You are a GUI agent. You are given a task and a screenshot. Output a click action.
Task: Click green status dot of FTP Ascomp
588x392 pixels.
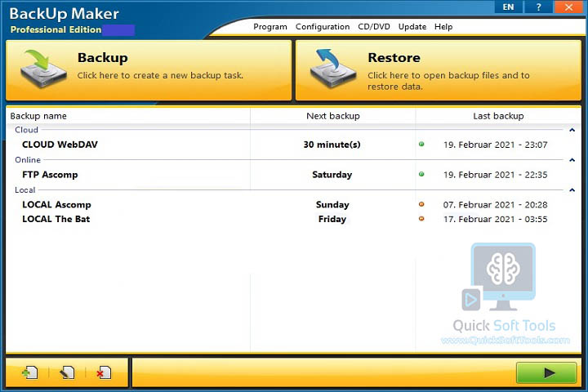(x=421, y=174)
